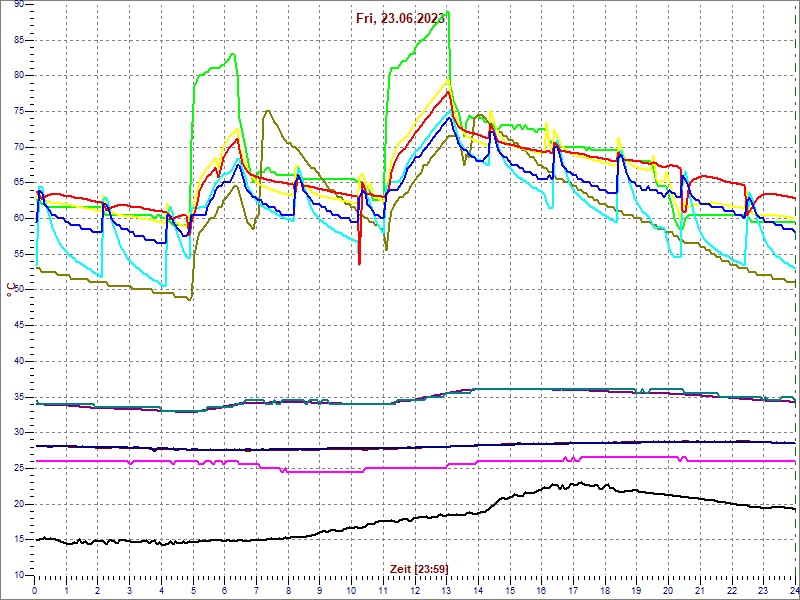The image size is (800, 600).
Task: Click hour 24 on the time axis
Action: point(794,590)
